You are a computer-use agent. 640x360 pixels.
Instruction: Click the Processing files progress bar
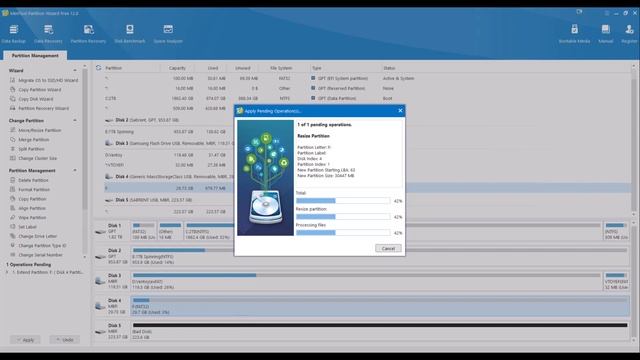coord(343,233)
